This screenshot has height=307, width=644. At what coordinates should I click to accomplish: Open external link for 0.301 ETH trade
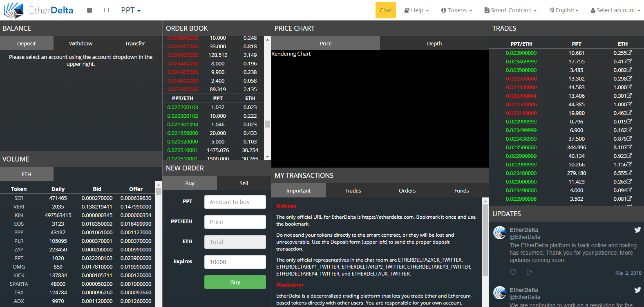click(x=630, y=96)
